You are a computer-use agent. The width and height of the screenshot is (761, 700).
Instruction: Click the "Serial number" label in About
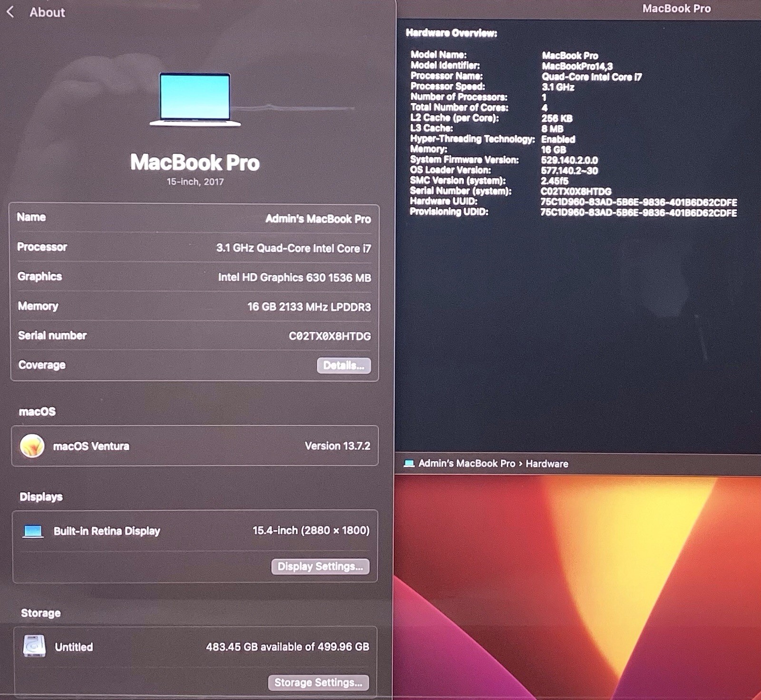(52, 335)
